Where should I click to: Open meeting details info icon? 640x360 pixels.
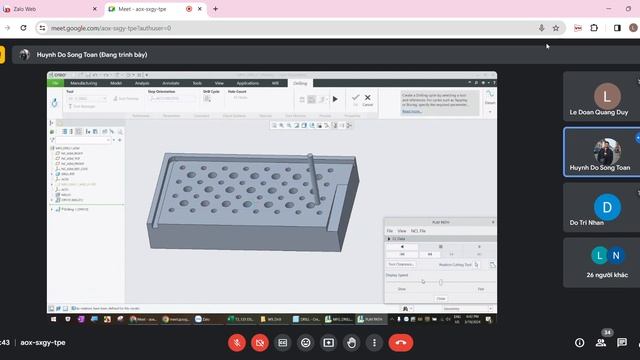579,343
